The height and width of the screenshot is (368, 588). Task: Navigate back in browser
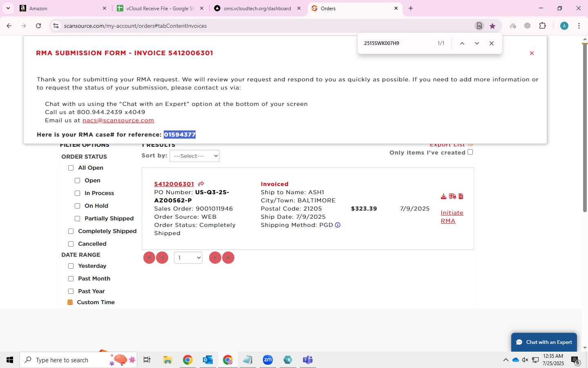pyautogui.click(x=9, y=26)
